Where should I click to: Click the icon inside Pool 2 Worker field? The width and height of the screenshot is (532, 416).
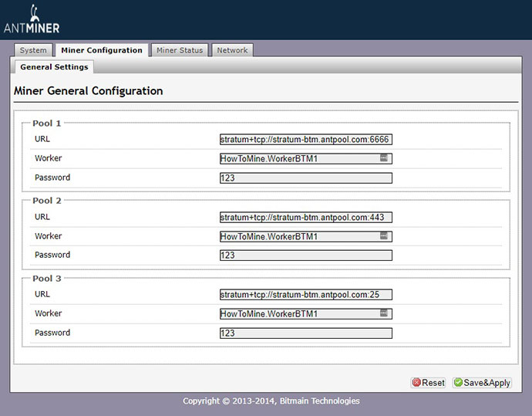pos(383,235)
